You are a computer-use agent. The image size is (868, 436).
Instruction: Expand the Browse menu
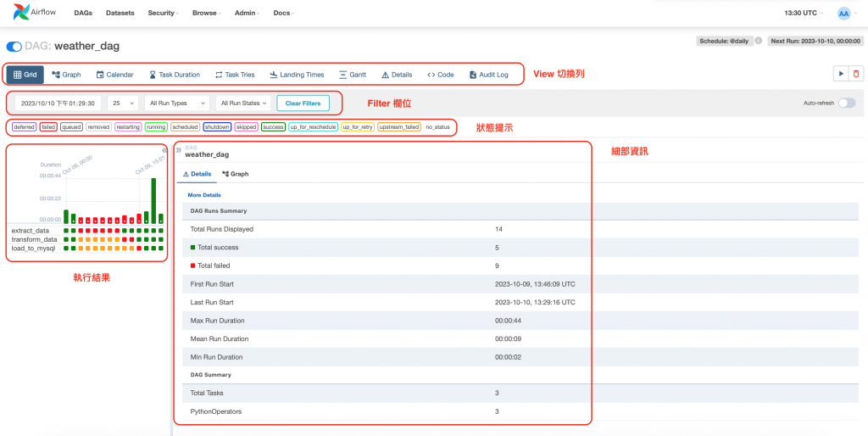pyautogui.click(x=207, y=13)
